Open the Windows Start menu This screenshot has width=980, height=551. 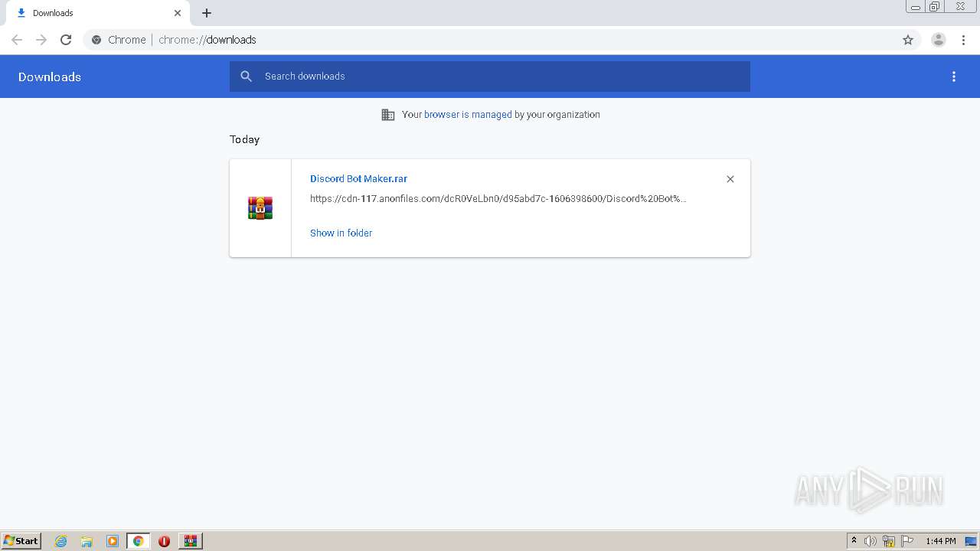click(21, 541)
